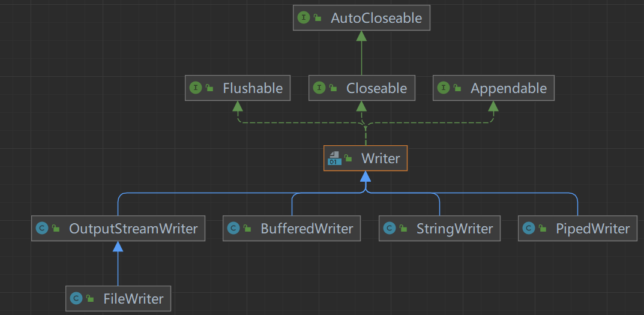The image size is (644, 315).
Task: Select the Flushable node label
Action: (x=252, y=88)
